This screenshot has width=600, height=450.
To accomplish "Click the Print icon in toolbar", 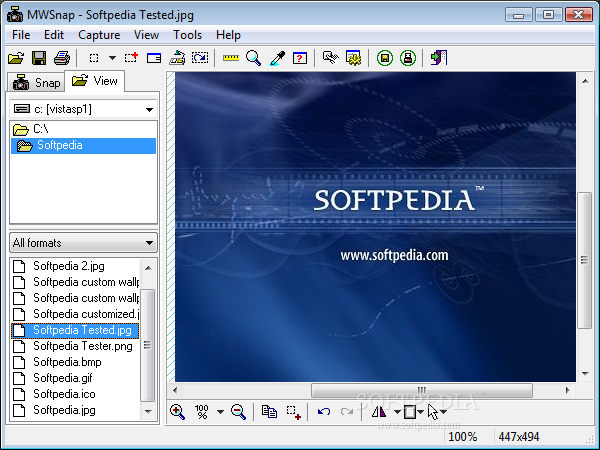I will 62,58.
